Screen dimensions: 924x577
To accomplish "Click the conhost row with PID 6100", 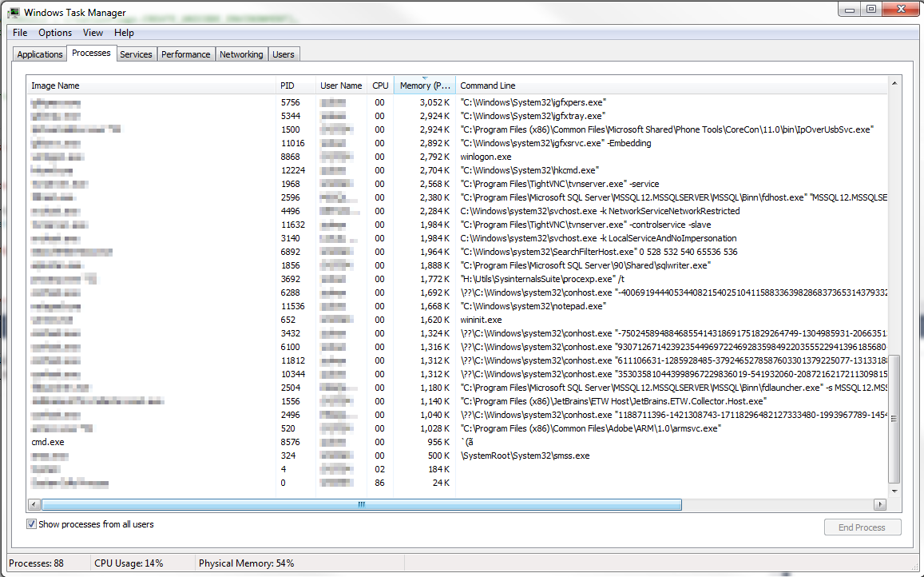I will (458, 347).
